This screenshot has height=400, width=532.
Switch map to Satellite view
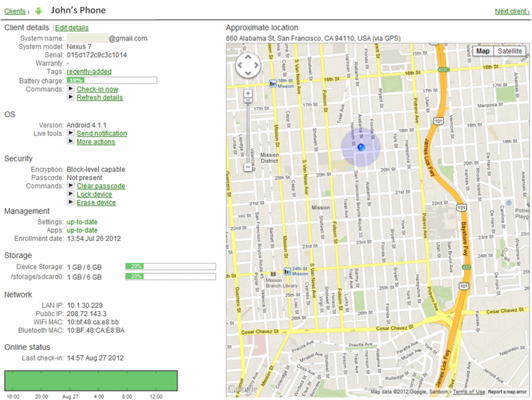tap(510, 51)
